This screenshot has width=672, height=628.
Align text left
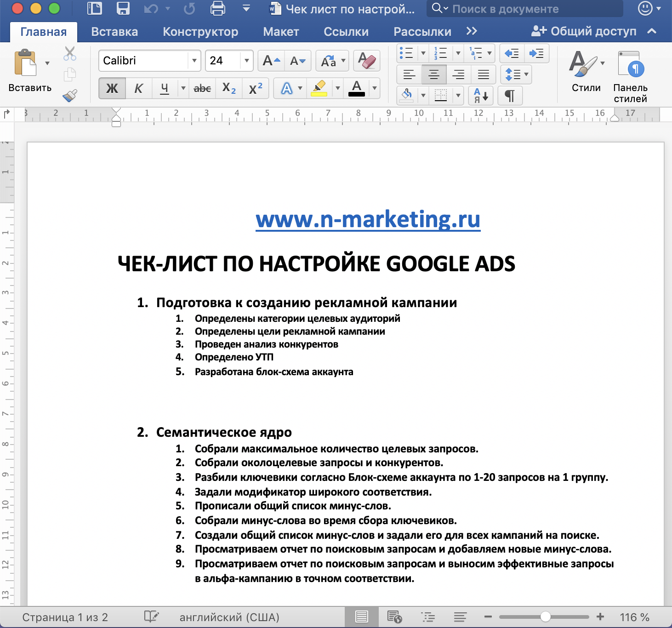point(409,74)
